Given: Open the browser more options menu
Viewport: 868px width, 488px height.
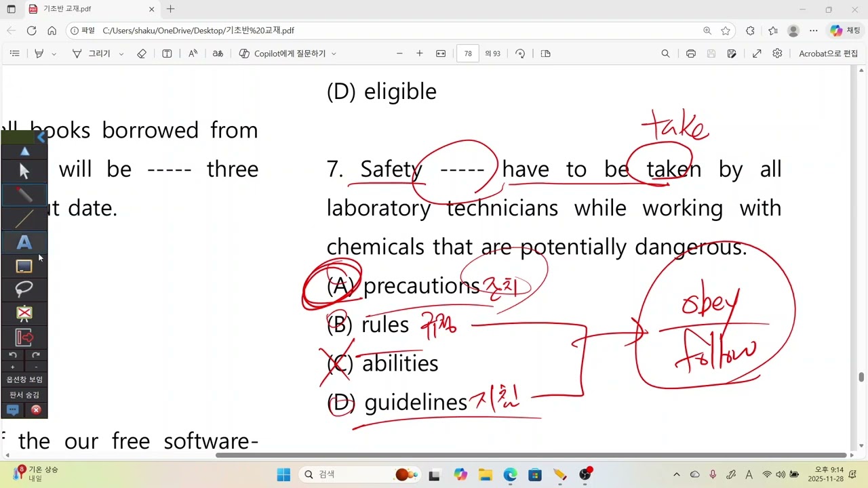Looking at the screenshot, I should coord(814,30).
